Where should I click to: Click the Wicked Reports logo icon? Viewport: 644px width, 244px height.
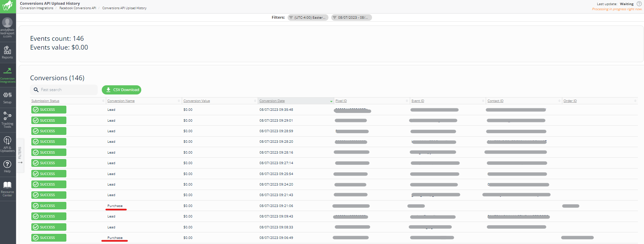coord(7,6)
